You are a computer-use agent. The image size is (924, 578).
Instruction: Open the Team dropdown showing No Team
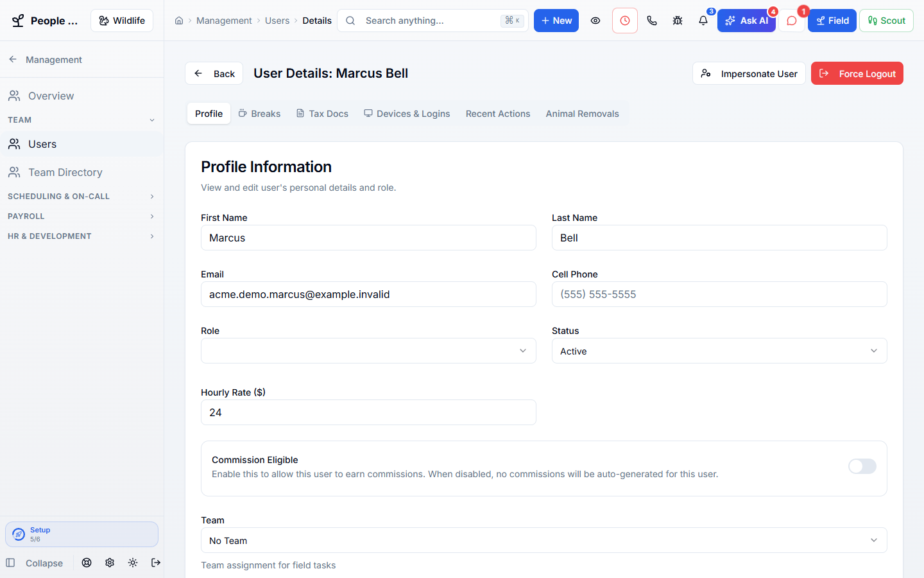(x=544, y=540)
